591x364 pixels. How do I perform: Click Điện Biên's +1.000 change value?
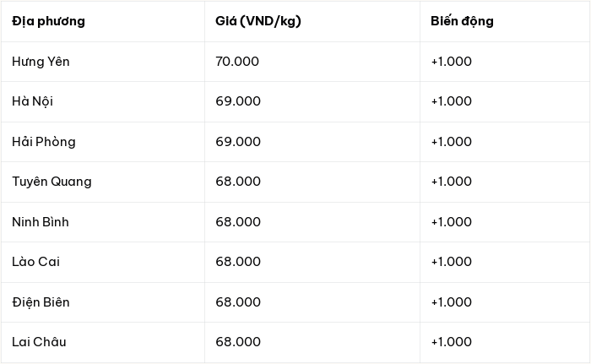(451, 302)
